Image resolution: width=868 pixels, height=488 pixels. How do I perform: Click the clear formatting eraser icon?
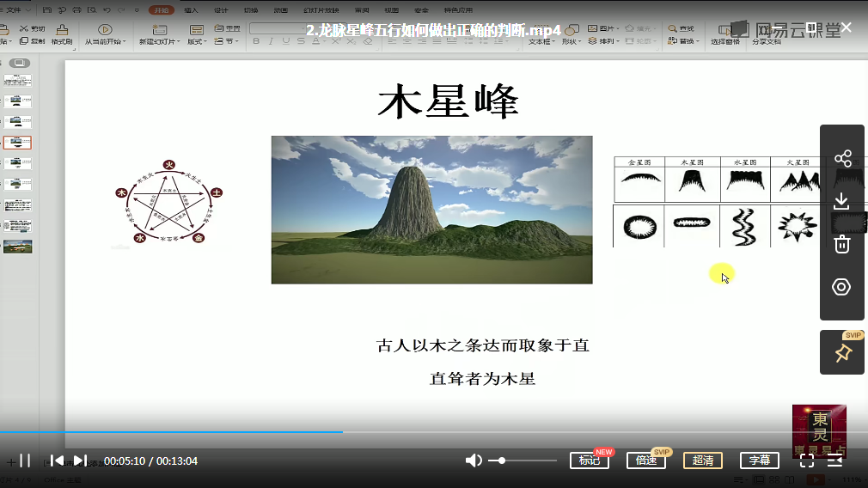click(x=368, y=41)
